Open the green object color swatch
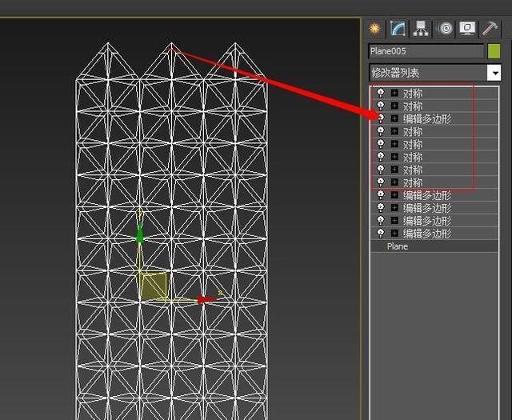The width and height of the screenshot is (512, 420). tap(494, 51)
